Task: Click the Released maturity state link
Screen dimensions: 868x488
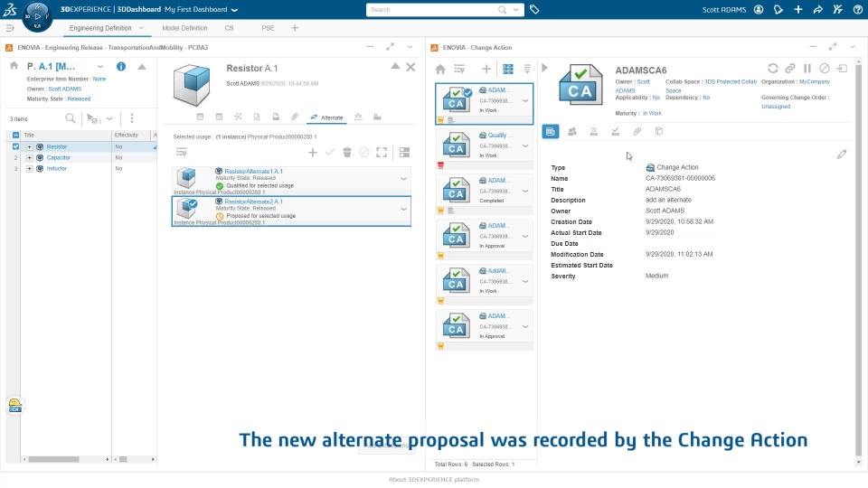Action: click(x=80, y=99)
